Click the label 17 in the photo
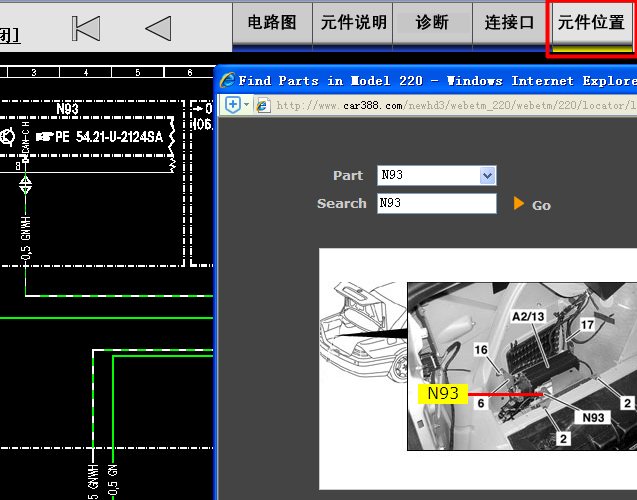The width and height of the screenshot is (637, 500). (587, 325)
